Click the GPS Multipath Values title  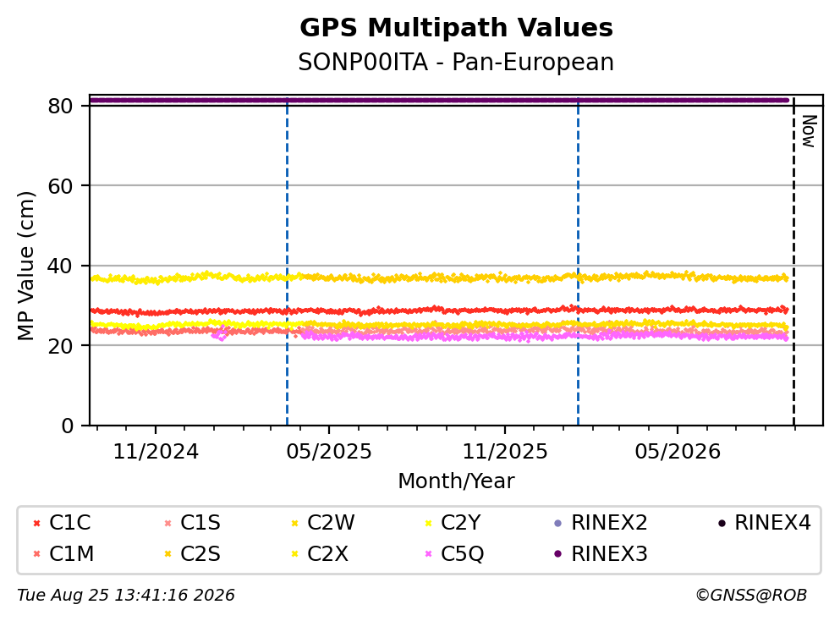pyautogui.click(x=456, y=27)
